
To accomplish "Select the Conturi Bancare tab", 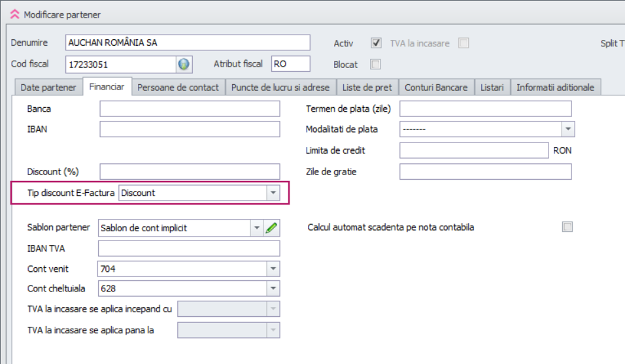I will tap(436, 87).
